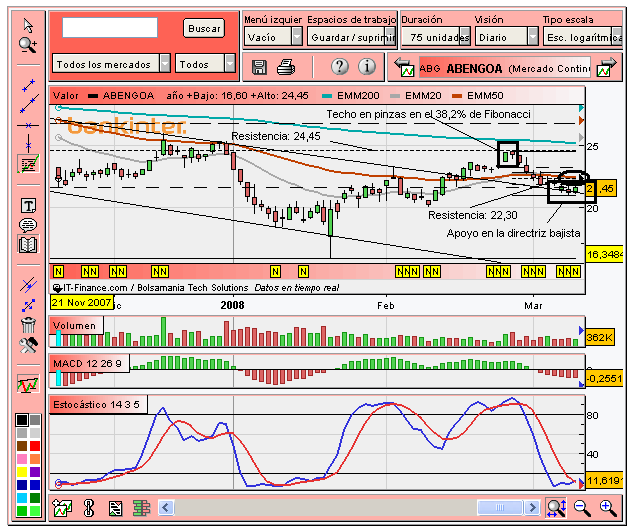Activate the magnifier zoom tool in left toolbar
This screenshot has width=630, height=531.
(x=28, y=45)
